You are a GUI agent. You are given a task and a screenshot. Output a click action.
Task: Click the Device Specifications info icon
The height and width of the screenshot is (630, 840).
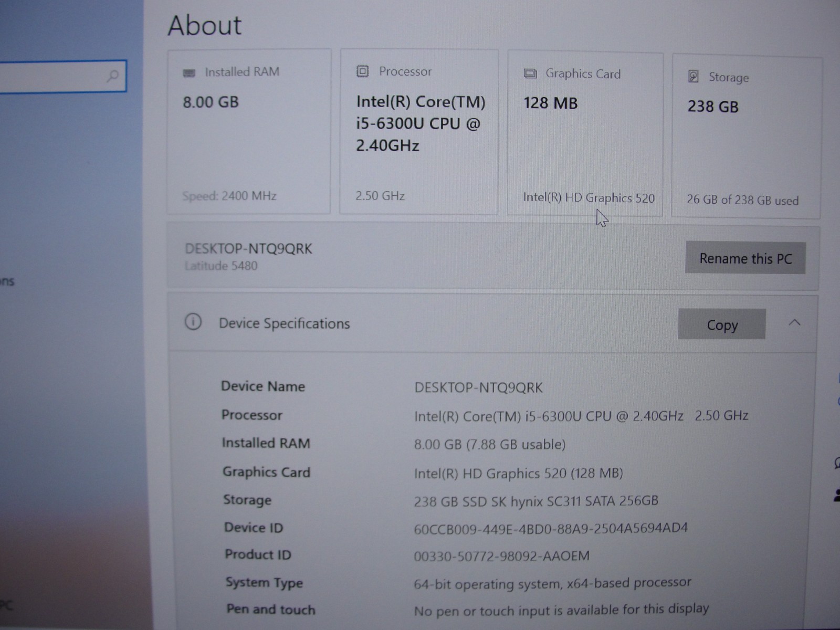[193, 321]
